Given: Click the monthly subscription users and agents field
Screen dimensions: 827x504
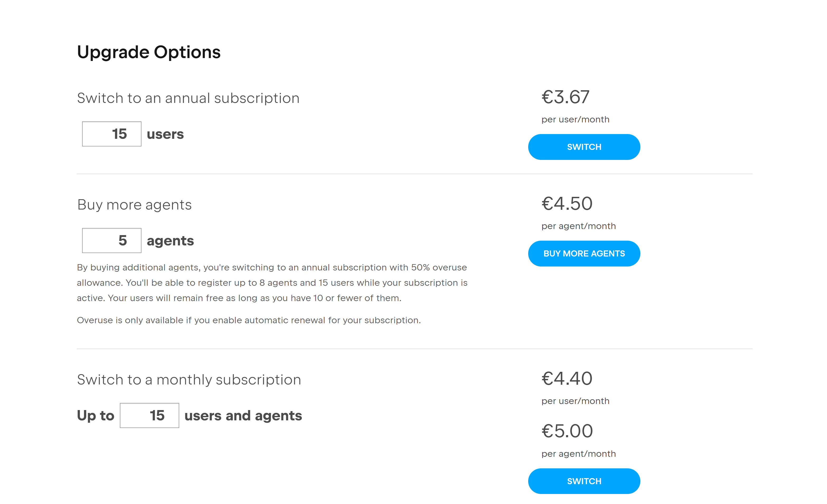Looking at the screenshot, I should click(x=149, y=415).
